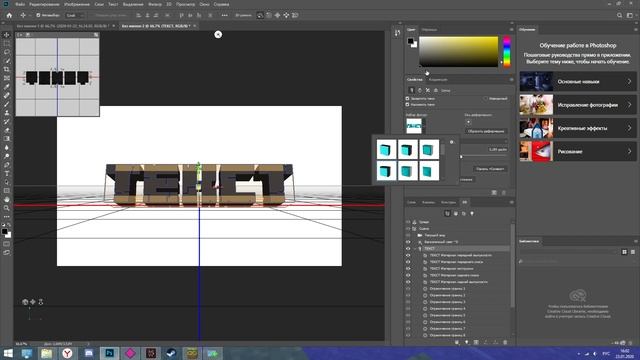Toggle the Invisible checkbox in Properties
The height and width of the screenshot is (360, 640).
(485, 98)
